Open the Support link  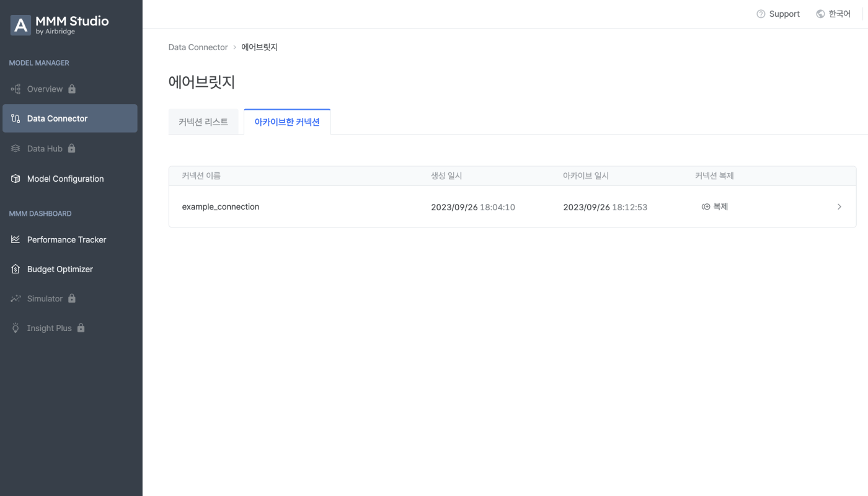(778, 14)
